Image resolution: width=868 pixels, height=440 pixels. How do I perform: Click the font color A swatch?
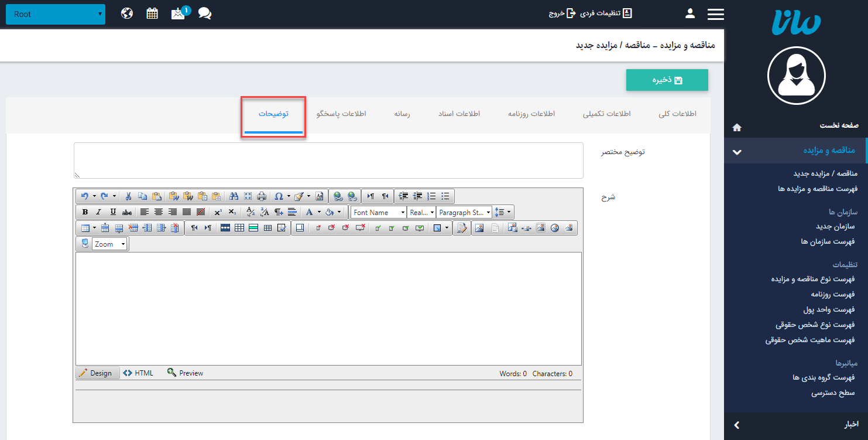click(310, 212)
